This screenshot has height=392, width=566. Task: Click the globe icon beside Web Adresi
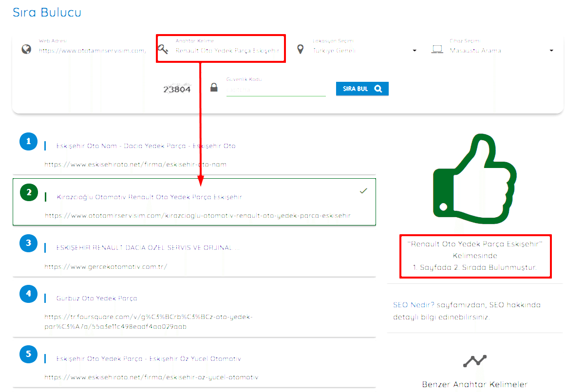tap(26, 49)
